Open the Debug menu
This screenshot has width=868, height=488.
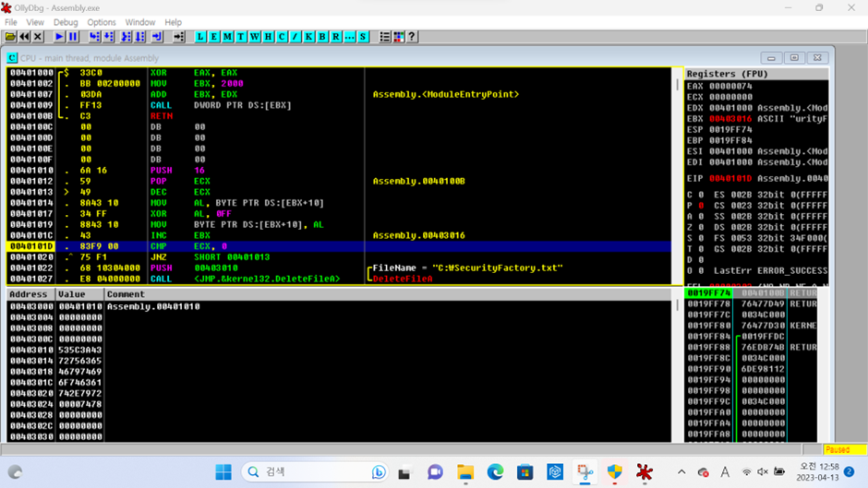click(x=66, y=22)
